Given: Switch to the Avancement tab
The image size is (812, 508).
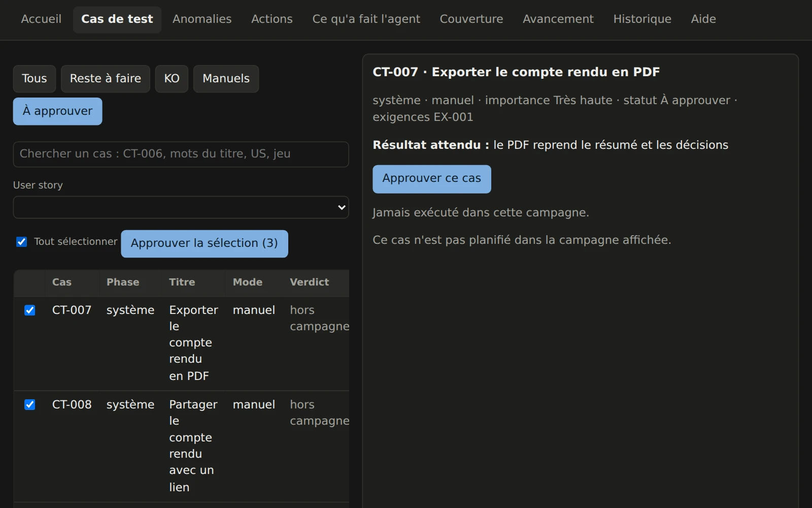Looking at the screenshot, I should tap(558, 19).
